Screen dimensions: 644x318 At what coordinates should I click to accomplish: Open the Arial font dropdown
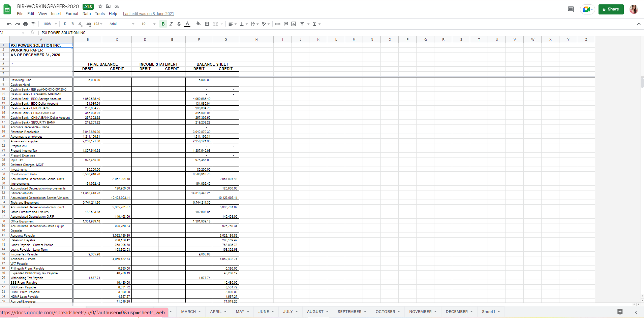tap(122, 24)
